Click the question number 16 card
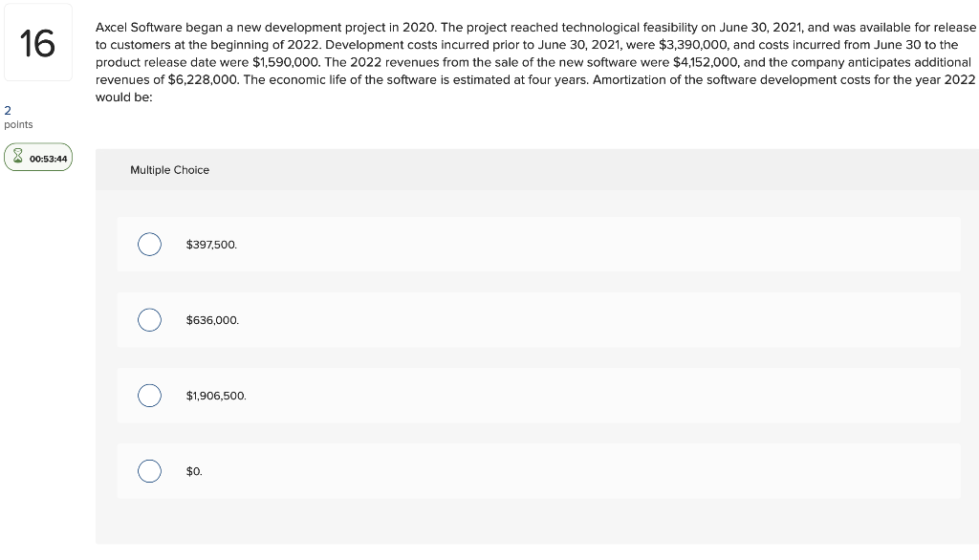Viewport: 979px width, 560px height. [x=38, y=41]
